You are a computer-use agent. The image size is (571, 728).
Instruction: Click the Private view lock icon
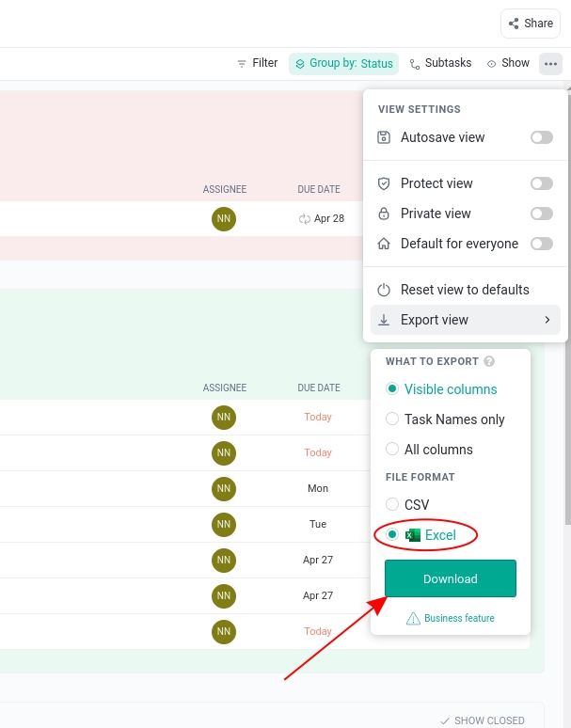pyautogui.click(x=384, y=214)
